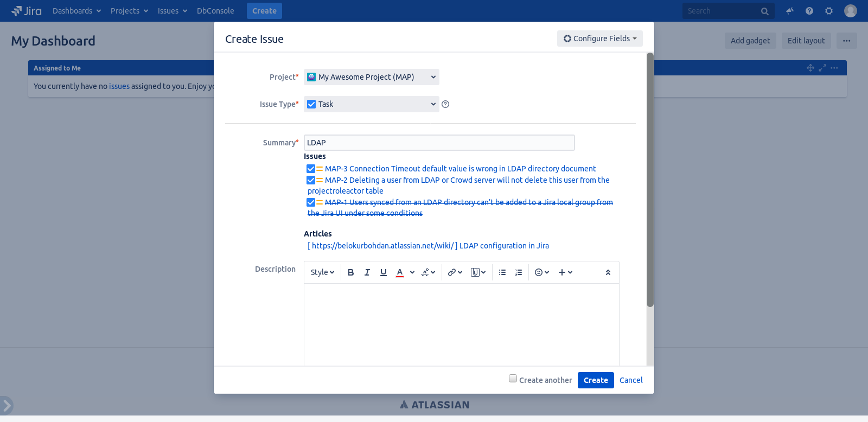Open the emoji picker
This screenshot has width=868, height=422.
tap(542, 272)
